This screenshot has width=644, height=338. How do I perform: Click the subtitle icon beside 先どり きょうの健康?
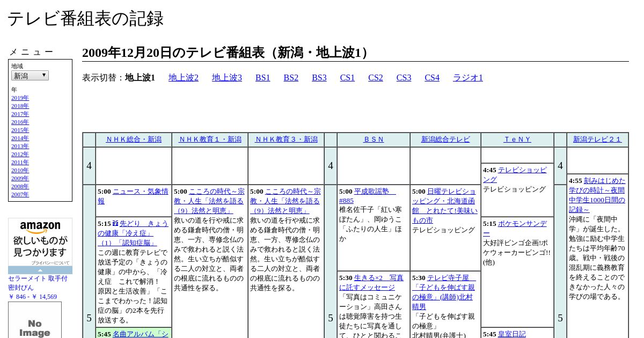(x=115, y=223)
